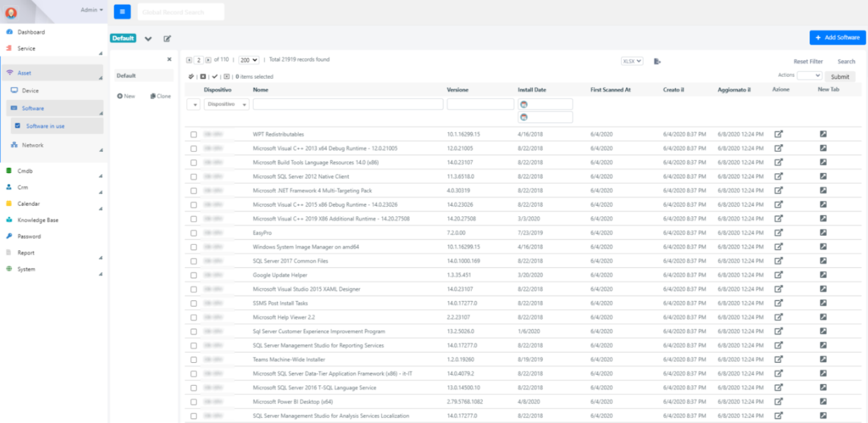Open new tab icon for WPT Redistributables row
868x423 pixels.
[823, 134]
